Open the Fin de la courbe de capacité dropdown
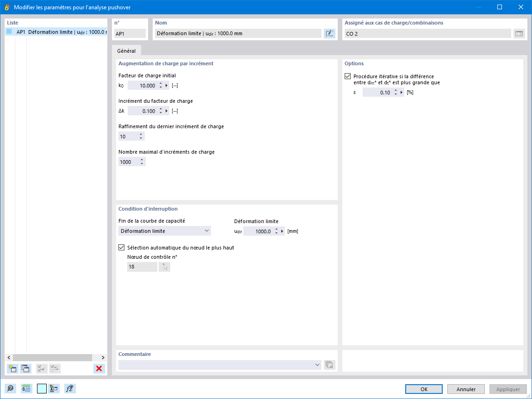 [x=165, y=231]
